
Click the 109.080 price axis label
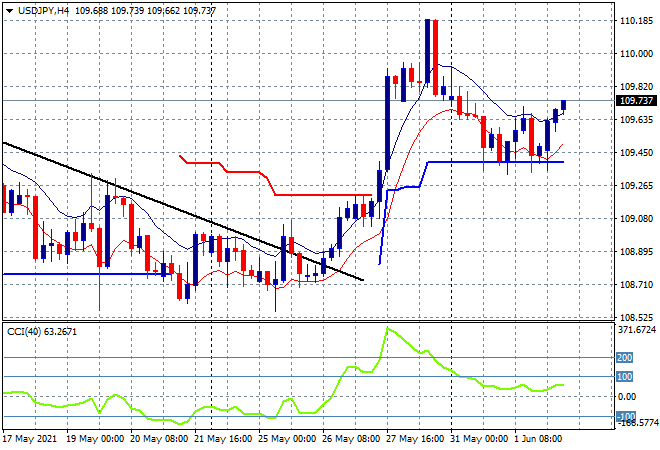(636, 219)
